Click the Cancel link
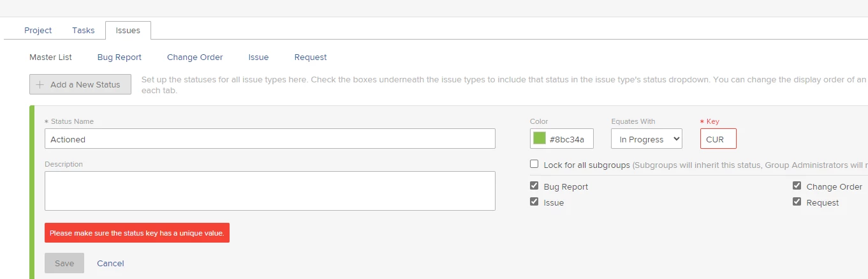The width and height of the screenshot is (868, 279). (x=110, y=263)
